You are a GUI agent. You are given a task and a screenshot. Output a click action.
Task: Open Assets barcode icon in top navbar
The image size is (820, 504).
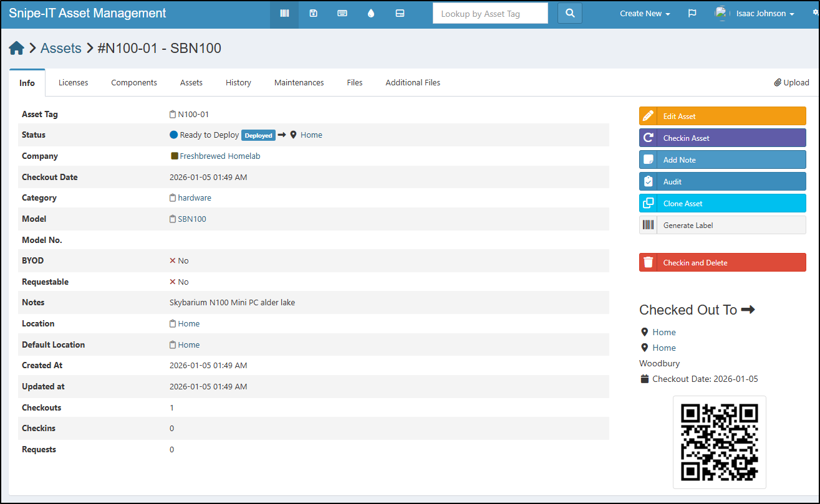coord(284,14)
